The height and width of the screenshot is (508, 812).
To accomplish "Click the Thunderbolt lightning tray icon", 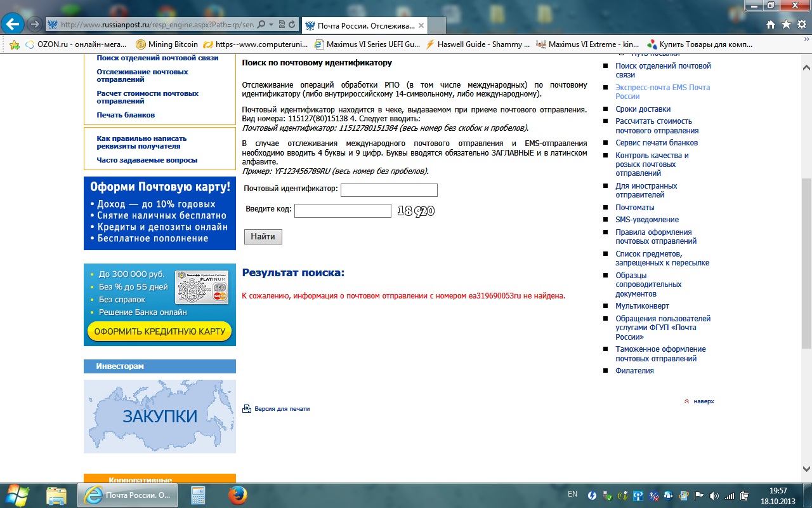I will [592, 495].
